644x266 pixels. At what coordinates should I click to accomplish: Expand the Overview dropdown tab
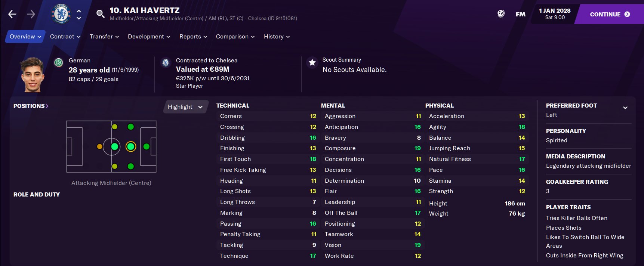(25, 37)
